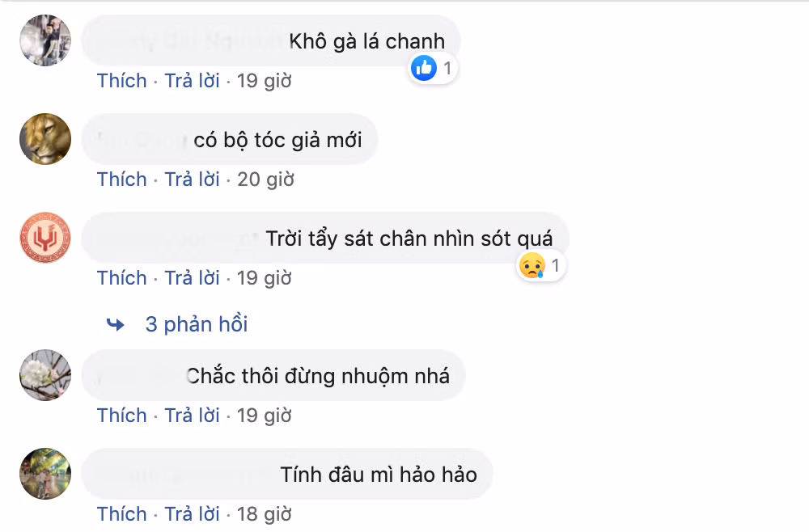Open the '18 giờ' timestamp on the last comment
Image resolution: width=809 pixels, height=532 pixels.
pos(269,513)
